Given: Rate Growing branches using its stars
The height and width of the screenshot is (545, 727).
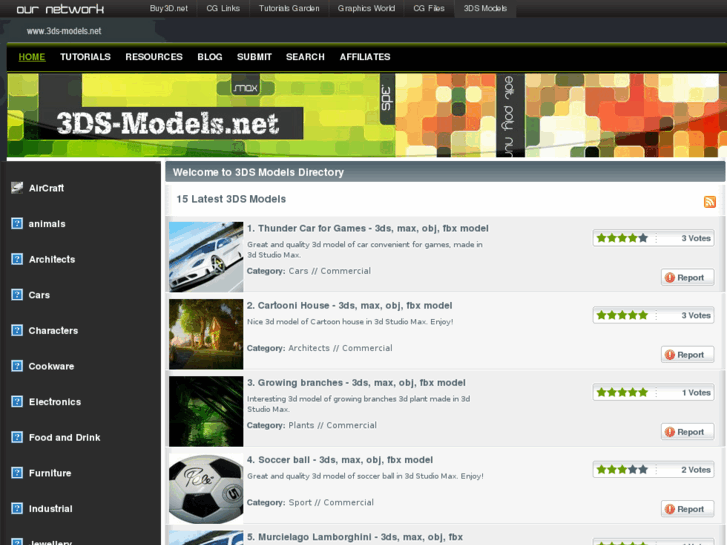Looking at the screenshot, I should pyautogui.click(x=622, y=392).
